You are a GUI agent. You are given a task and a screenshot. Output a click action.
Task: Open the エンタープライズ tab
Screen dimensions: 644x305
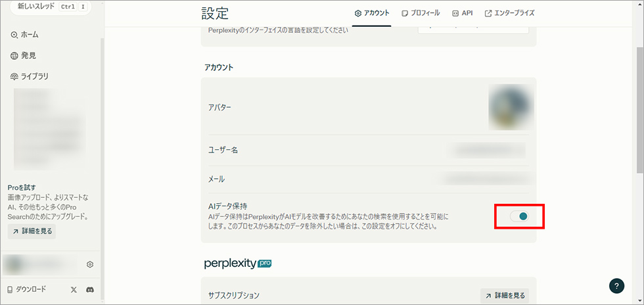point(510,13)
